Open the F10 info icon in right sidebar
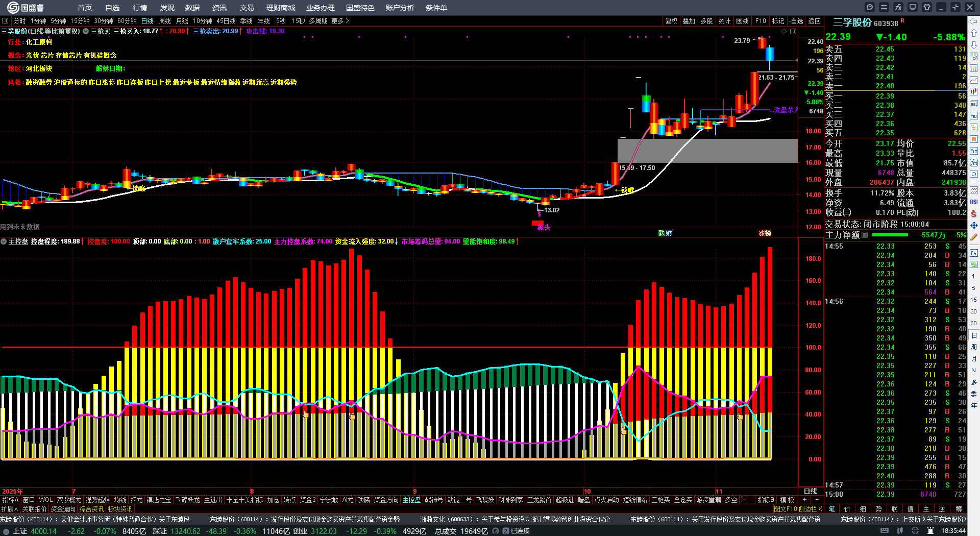The width and height of the screenshot is (980, 536). (x=974, y=115)
